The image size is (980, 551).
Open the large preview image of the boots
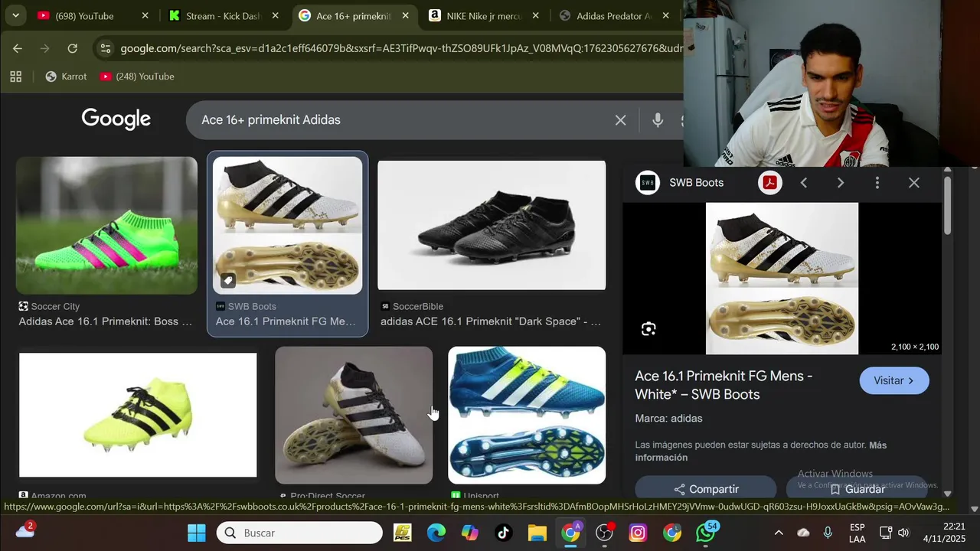[x=782, y=279]
